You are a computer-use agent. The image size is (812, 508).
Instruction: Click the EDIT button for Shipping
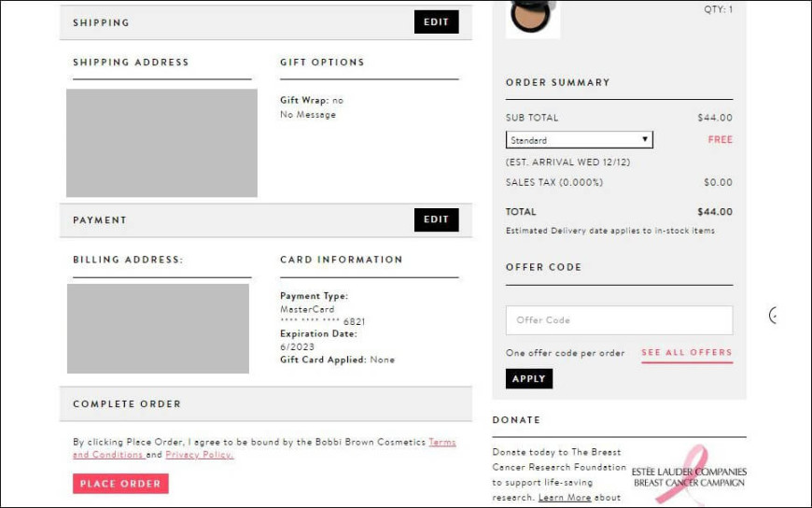click(436, 21)
